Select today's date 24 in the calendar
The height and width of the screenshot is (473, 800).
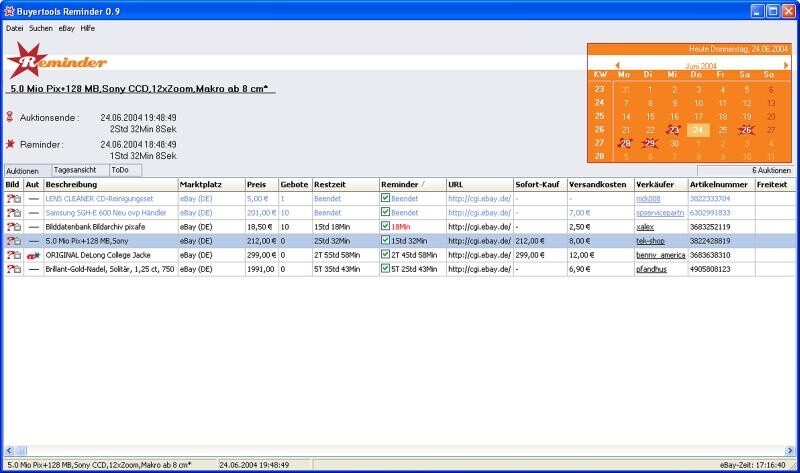click(x=698, y=129)
